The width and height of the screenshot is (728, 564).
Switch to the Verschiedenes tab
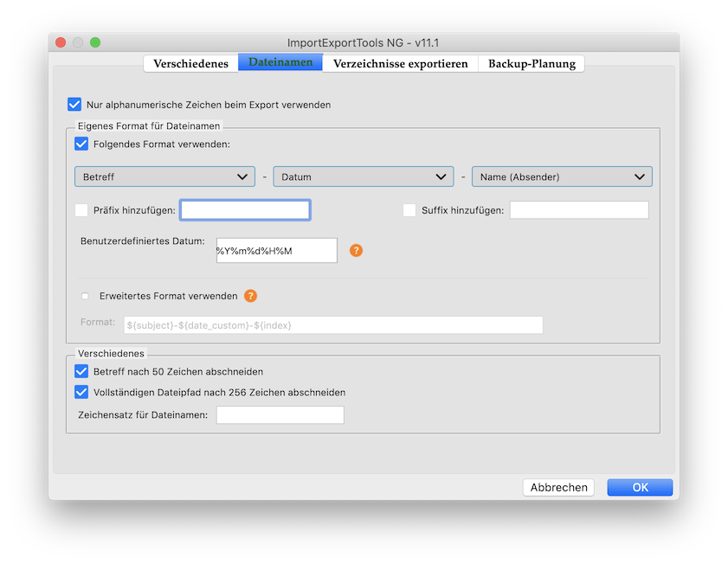[190, 63]
